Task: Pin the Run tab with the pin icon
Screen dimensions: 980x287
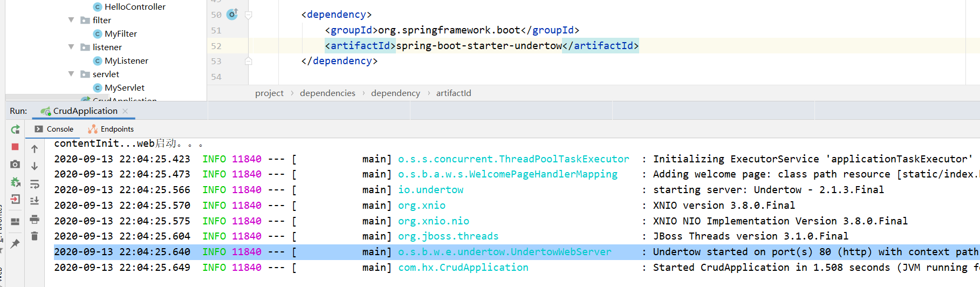Action: tap(15, 244)
